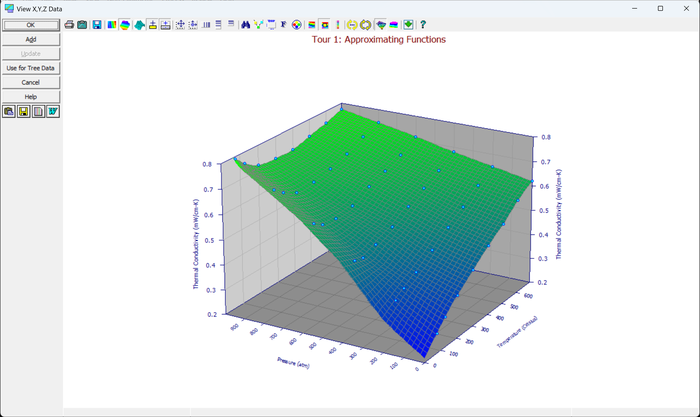
Task: Toggle the plus-over-yellow-bar toolbar icon
Action: coord(153,25)
